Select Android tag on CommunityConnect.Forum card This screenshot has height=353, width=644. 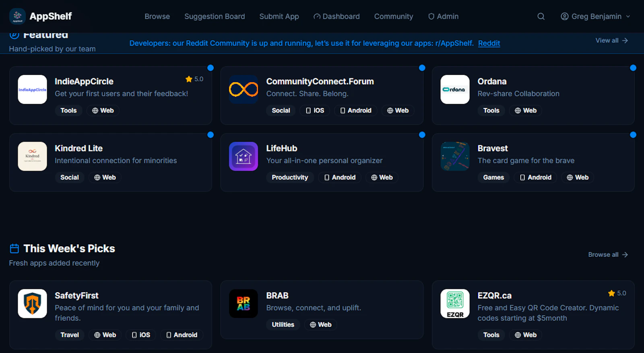click(x=356, y=110)
